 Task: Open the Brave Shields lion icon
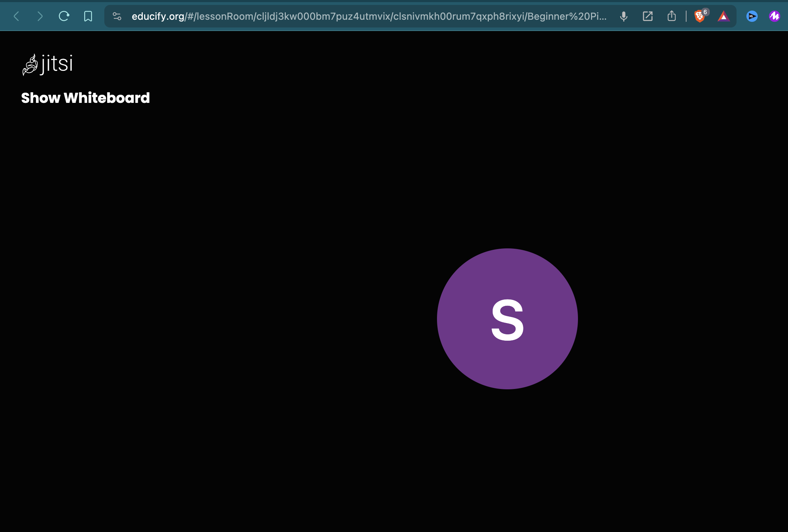(699, 17)
